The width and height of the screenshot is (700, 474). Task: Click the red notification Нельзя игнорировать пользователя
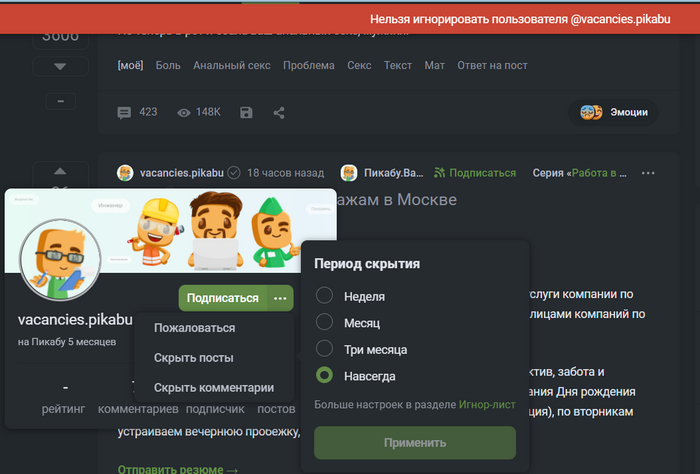click(x=520, y=19)
